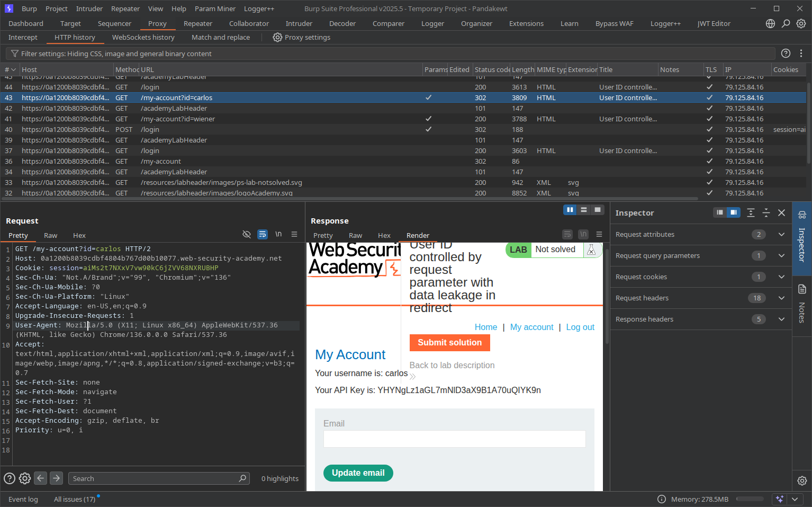Viewport: 812px width, 507px height.
Task: Collapse the Request headers Inspector section
Action: 781,298
